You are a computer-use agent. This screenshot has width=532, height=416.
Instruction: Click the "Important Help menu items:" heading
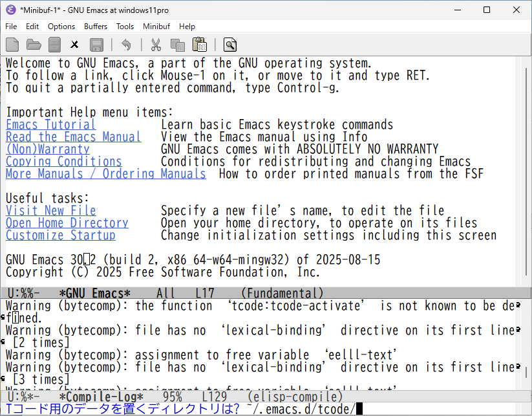pos(90,113)
